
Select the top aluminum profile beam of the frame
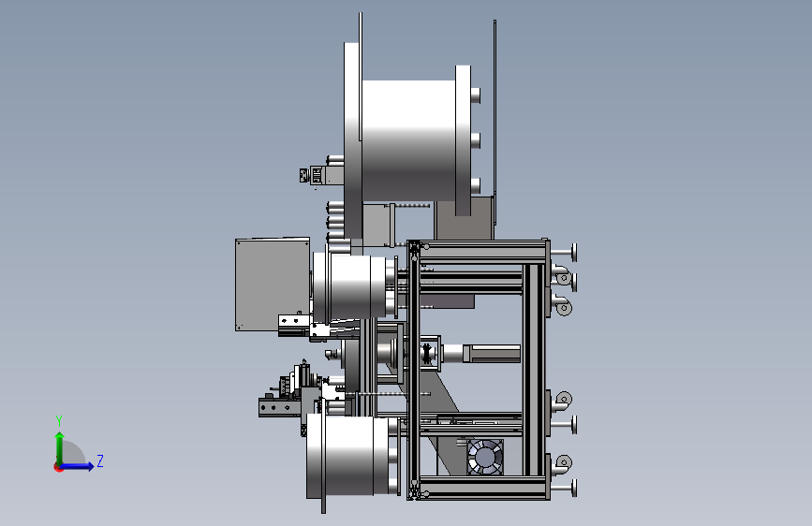click(x=481, y=251)
